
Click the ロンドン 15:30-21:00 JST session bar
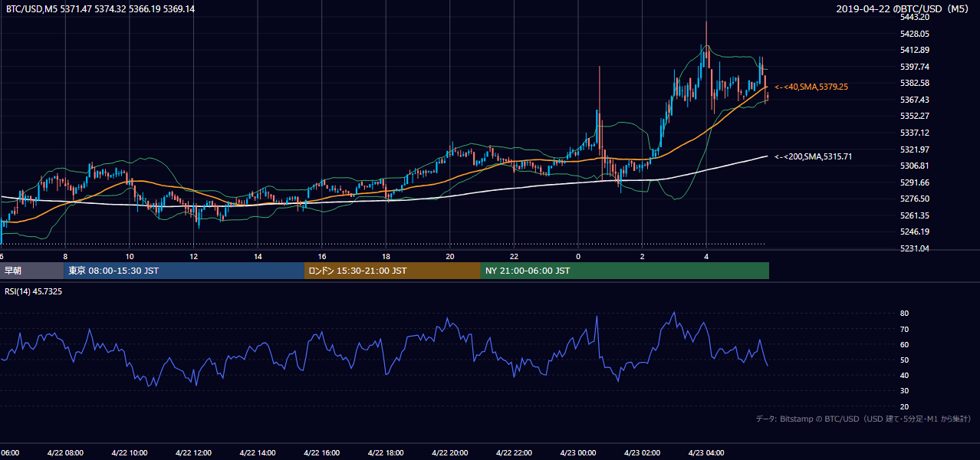pos(393,271)
